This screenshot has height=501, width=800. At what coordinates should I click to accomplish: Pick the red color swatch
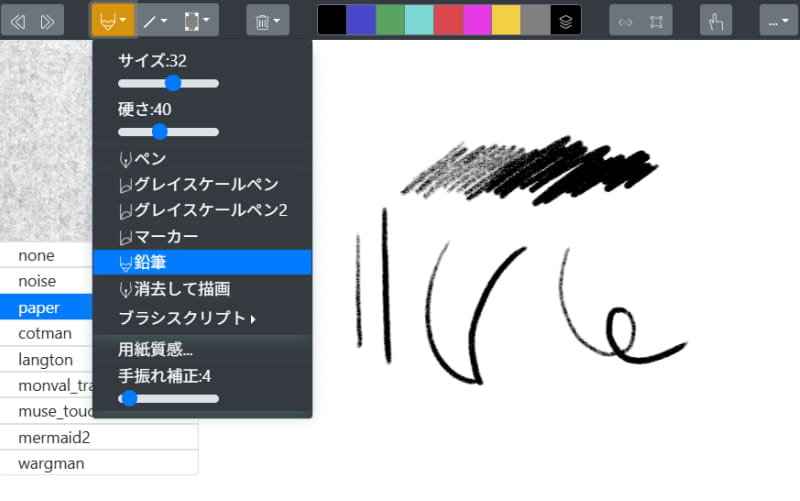[x=448, y=20]
